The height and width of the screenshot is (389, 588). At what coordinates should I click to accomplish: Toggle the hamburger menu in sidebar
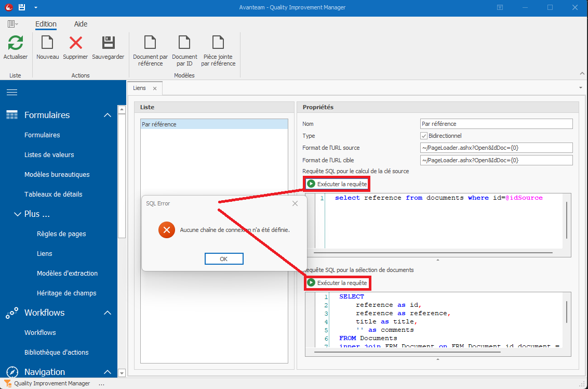pos(12,93)
